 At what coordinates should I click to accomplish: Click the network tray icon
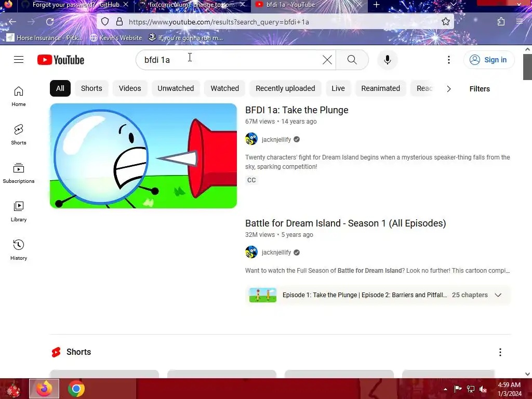click(470, 389)
